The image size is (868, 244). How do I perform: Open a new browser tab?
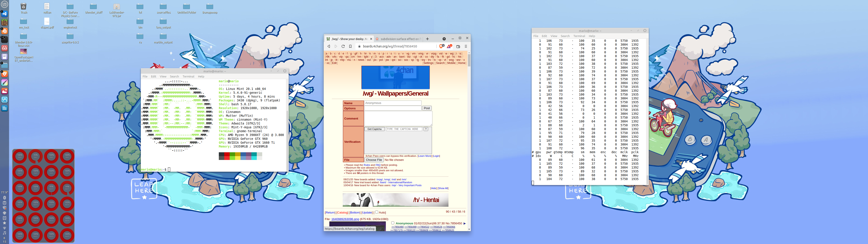point(427,39)
